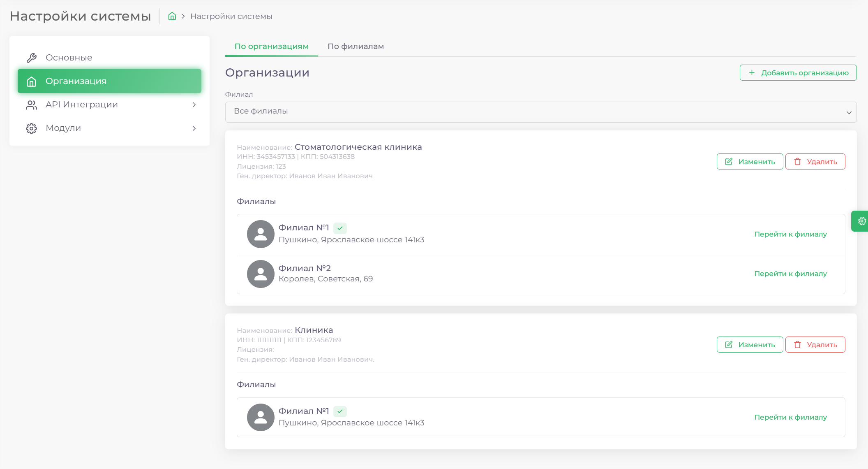868x469 pixels.
Task: Click the Организации section heading
Action: (268, 73)
